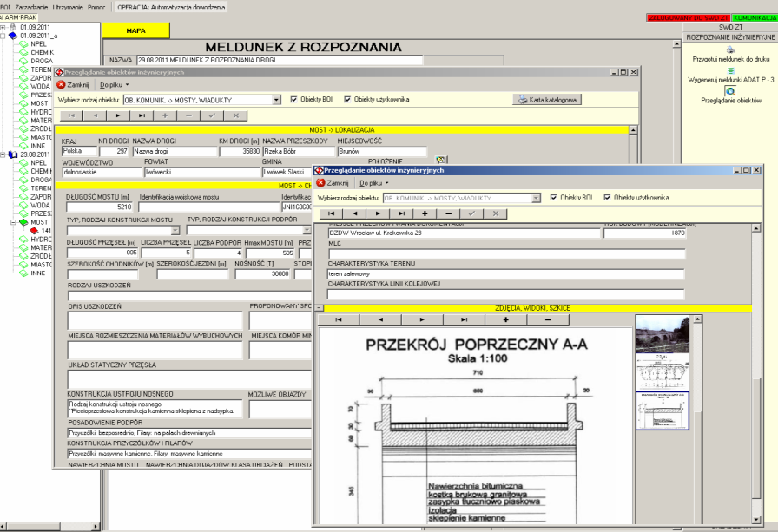778x532 pixels.
Task: Click the NAZWA PRZESZKODY field containing Rzeka Bóbr
Action: click(x=299, y=151)
